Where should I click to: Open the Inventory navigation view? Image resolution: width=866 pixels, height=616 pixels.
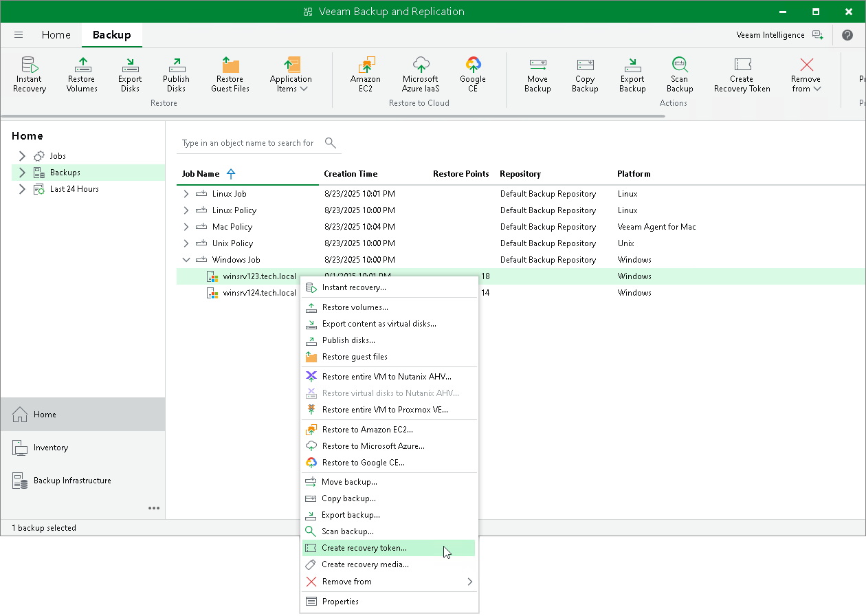coord(82,448)
